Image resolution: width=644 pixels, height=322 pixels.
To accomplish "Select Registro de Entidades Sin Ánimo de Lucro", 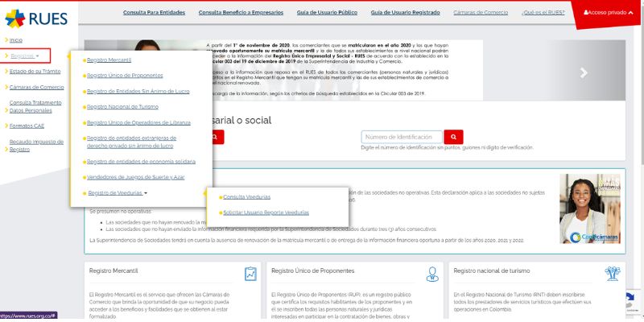I will click(138, 91).
